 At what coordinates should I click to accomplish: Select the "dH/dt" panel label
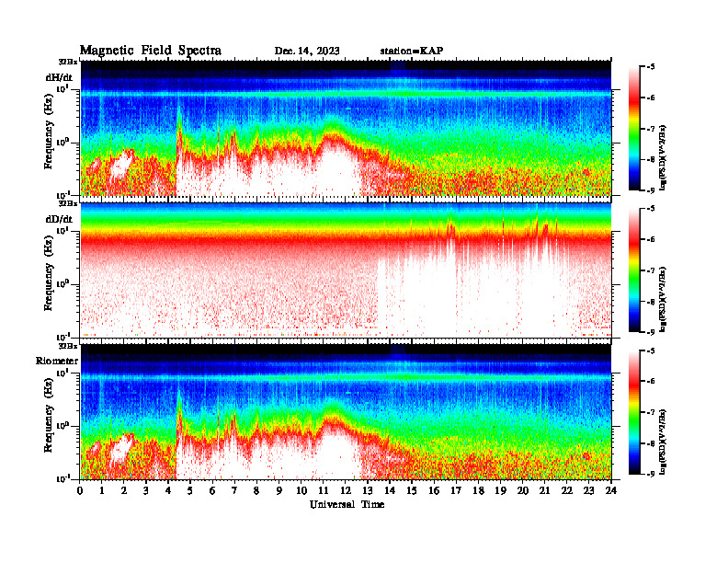point(59,77)
